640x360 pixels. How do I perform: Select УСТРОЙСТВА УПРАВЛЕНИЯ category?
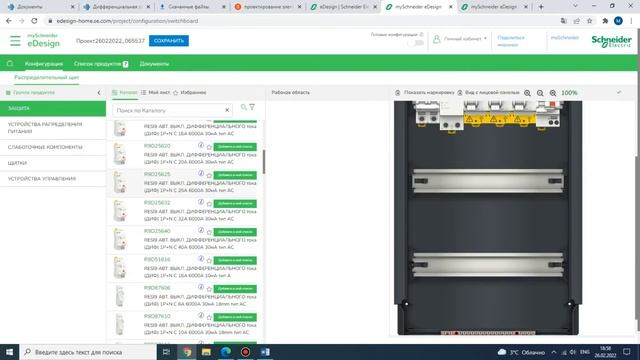tap(53, 179)
